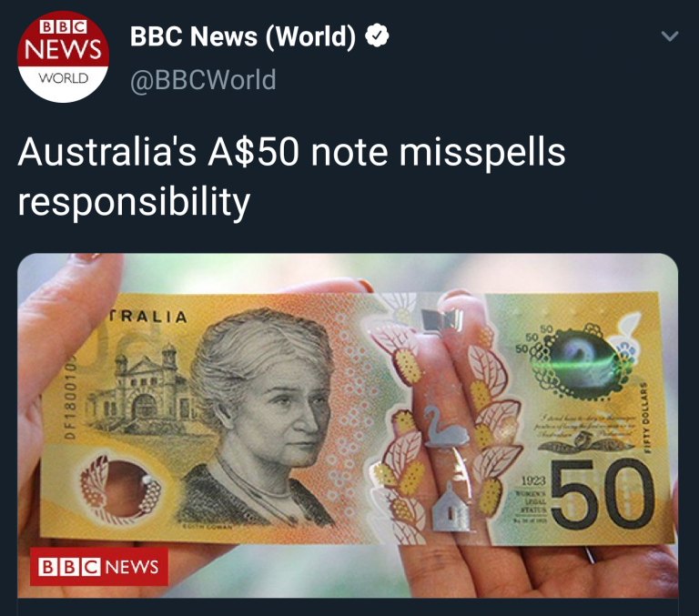Viewport: 699px width, 616px height.
Task: Click the TRALIA text on the banknote
Action: point(149,317)
